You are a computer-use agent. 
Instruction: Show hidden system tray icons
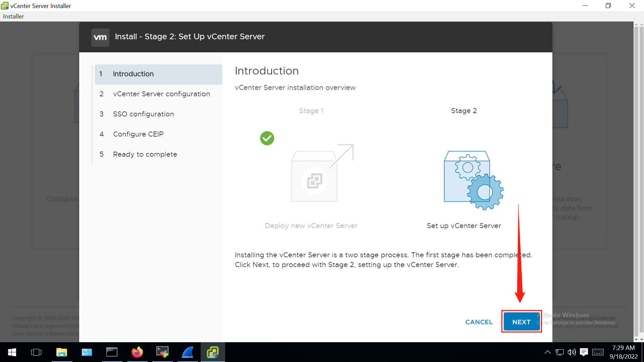[x=547, y=352]
